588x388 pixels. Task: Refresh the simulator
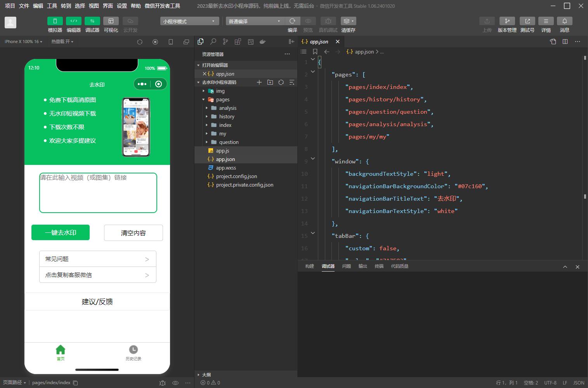(140, 42)
